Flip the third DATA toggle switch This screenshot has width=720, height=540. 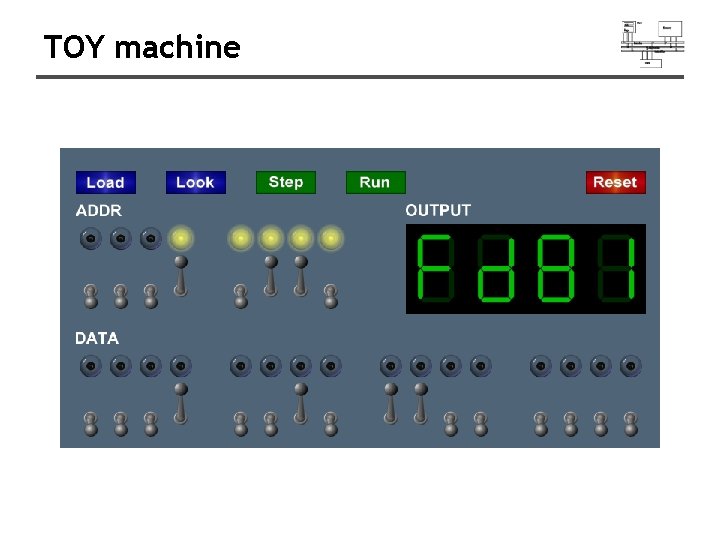(x=151, y=424)
